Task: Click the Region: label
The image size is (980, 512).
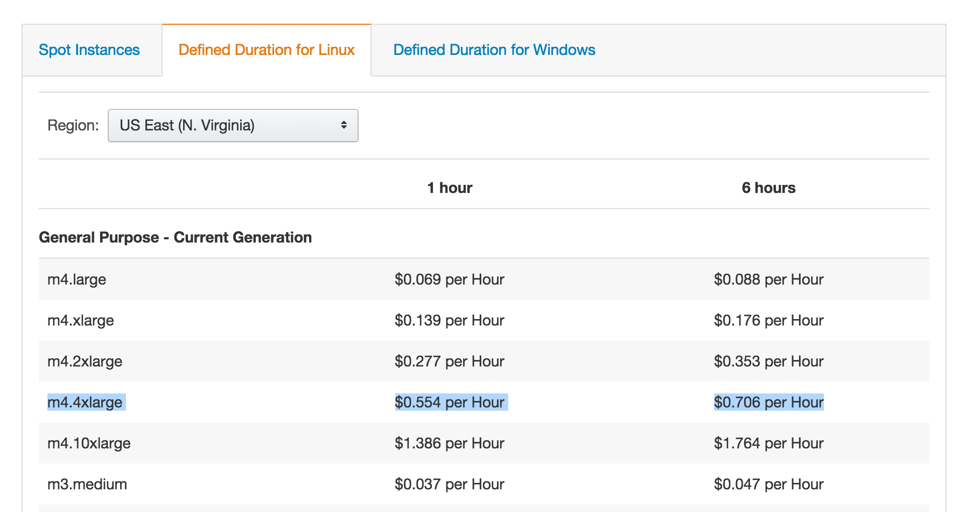Action: [x=73, y=126]
